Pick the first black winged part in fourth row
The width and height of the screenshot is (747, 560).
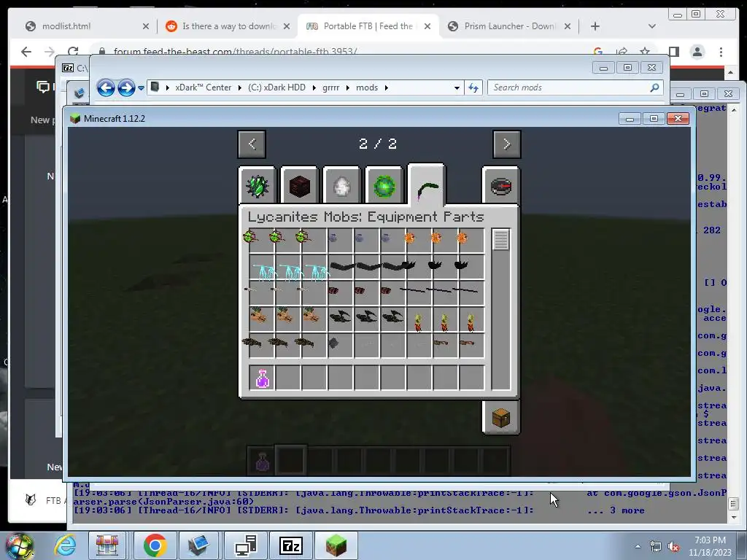340,316
